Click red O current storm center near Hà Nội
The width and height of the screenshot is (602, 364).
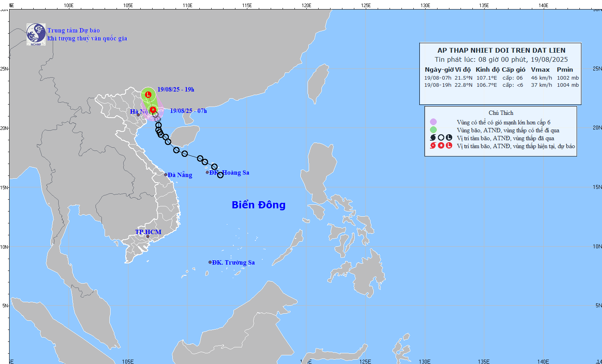pos(153,110)
